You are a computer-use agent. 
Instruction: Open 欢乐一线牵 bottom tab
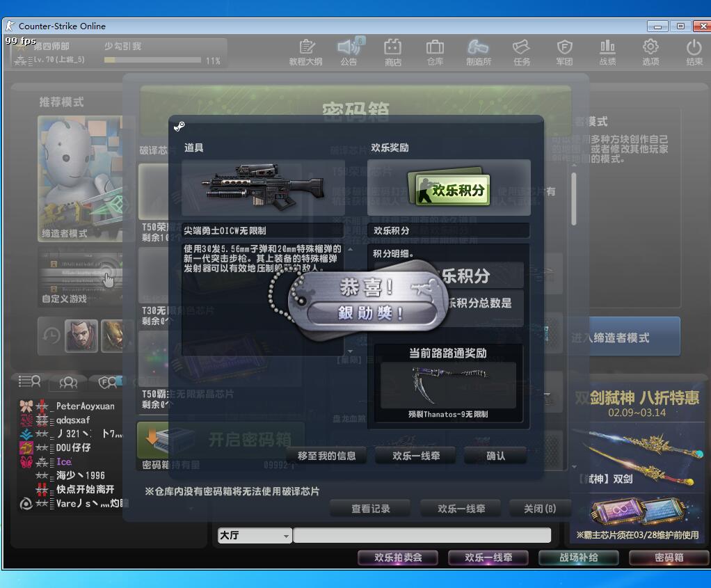click(x=488, y=557)
